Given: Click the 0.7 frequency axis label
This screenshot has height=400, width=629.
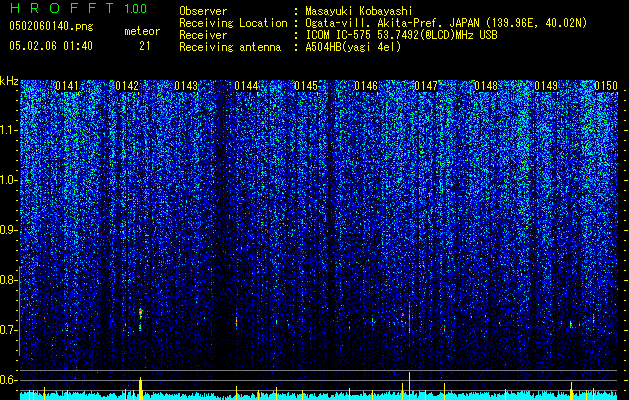Looking at the screenshot, I should (9, 330).
